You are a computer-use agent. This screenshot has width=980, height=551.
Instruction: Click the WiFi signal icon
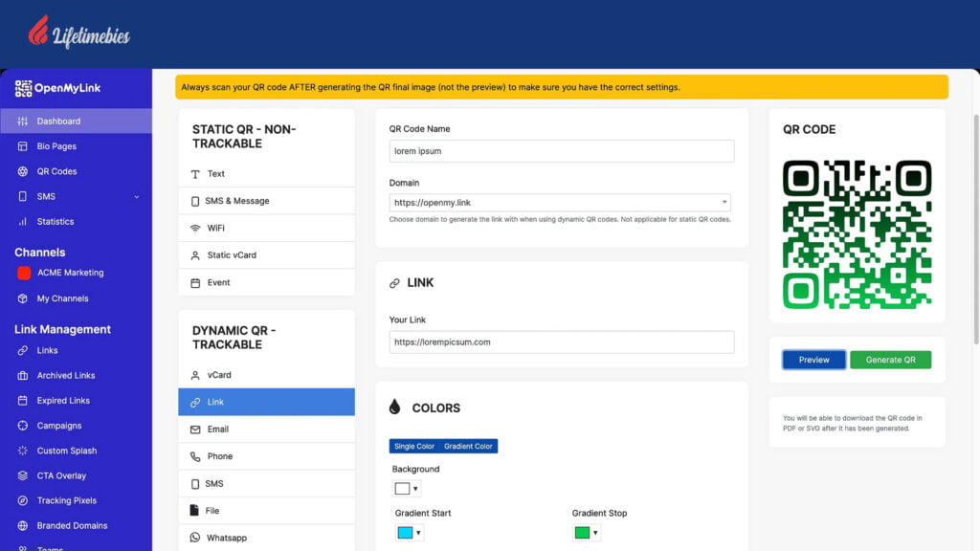pos(195,228)
